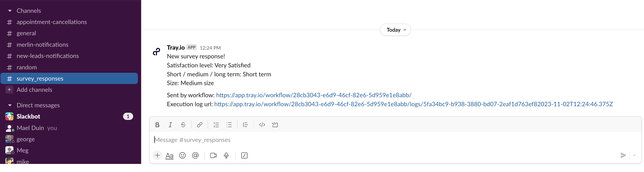Select the italic formatting icon

tap(170, 125)
